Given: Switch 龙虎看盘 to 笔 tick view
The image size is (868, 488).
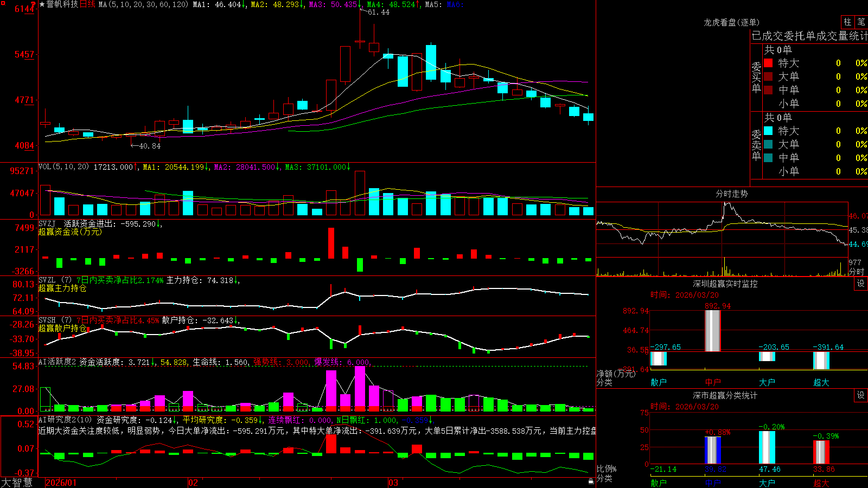Looking at the screenshot, I should (x=861, y=22).
